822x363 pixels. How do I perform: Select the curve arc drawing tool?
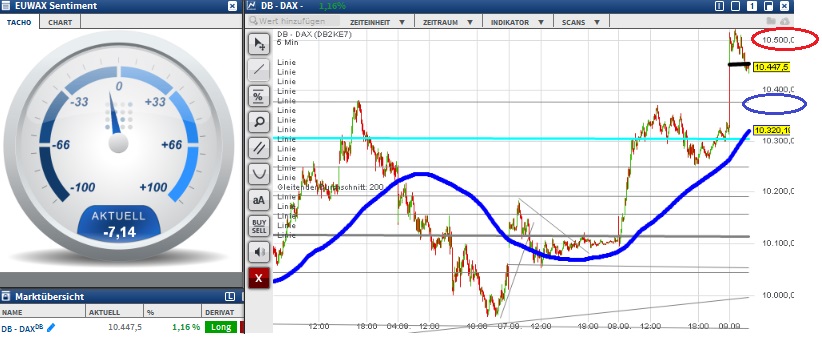(x=258, y=174)
